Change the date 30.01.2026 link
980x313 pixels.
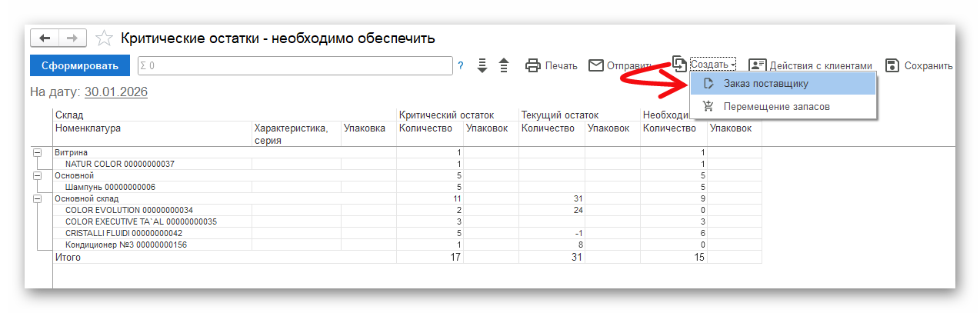[x=116, y=92]
